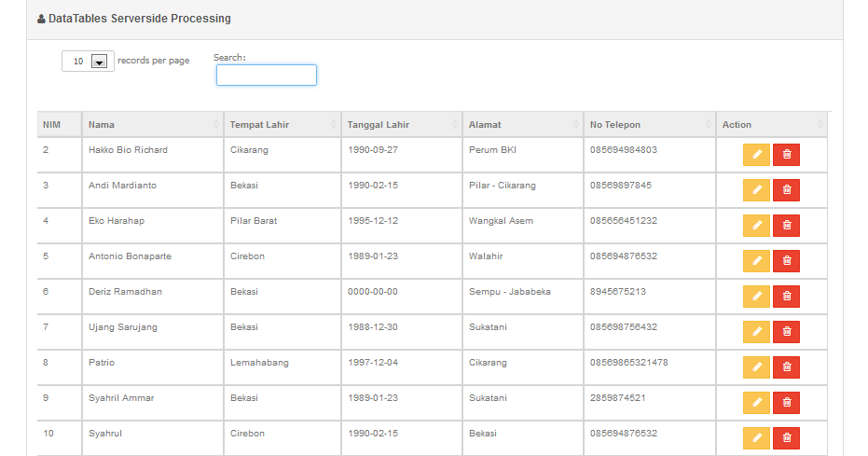Edit the Antonio Bonaparte entry
The width and height of the screenshot is (868, 456).
pos(756,261)
